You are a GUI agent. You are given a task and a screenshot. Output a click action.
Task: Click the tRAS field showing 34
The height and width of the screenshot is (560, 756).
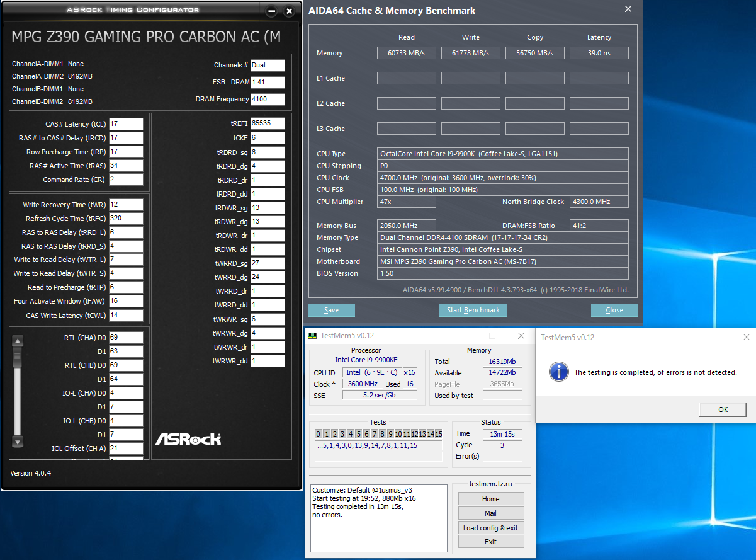pos(126,166)
